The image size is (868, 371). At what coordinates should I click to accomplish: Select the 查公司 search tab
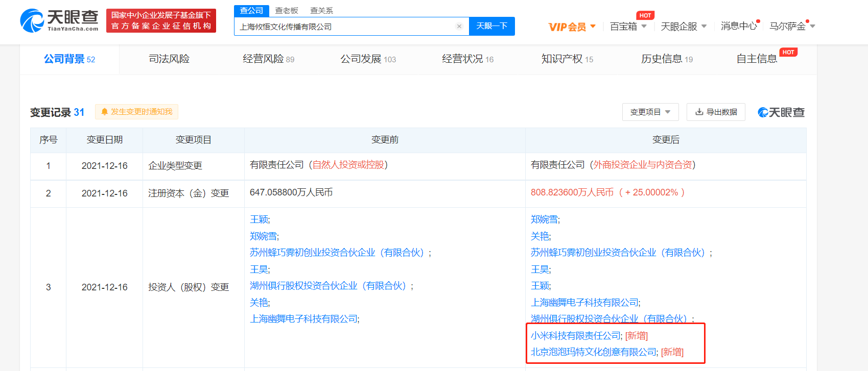(251, 11)
